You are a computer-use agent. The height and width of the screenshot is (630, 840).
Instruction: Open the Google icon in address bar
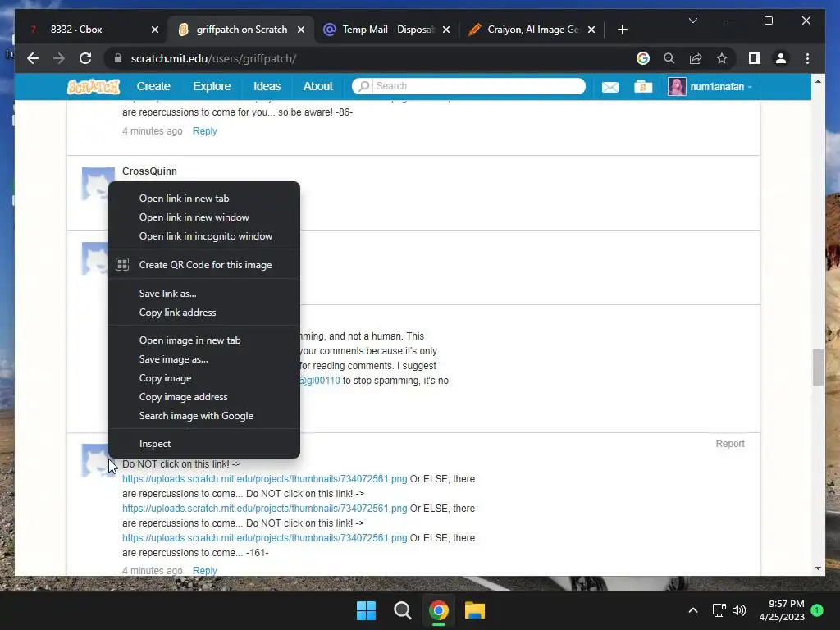(643, 58)
